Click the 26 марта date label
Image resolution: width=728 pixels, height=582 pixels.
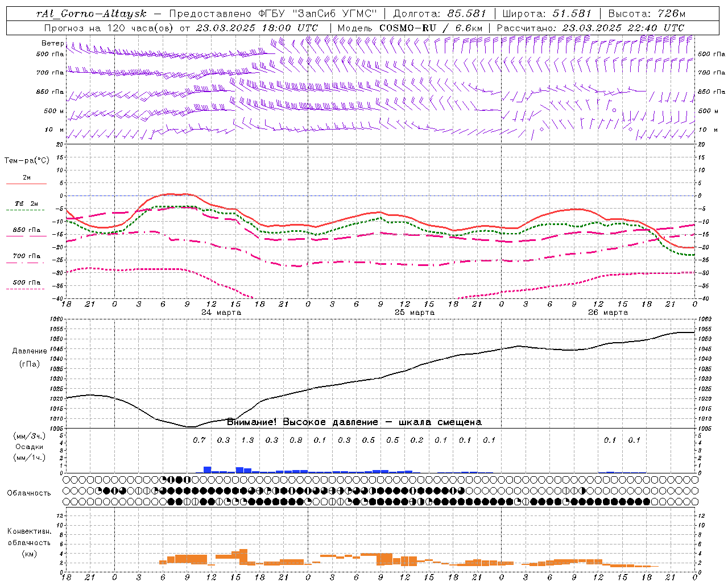click(x=608, y=313)
